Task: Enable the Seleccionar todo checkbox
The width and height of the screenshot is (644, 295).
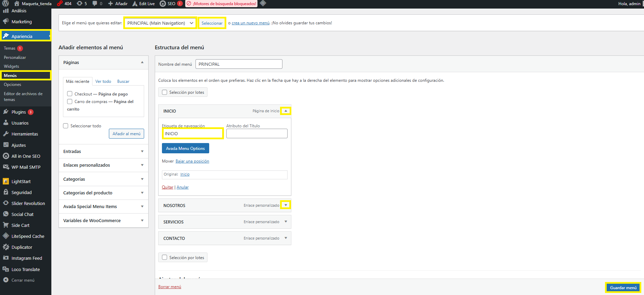Action: click(x=66, y=126)
